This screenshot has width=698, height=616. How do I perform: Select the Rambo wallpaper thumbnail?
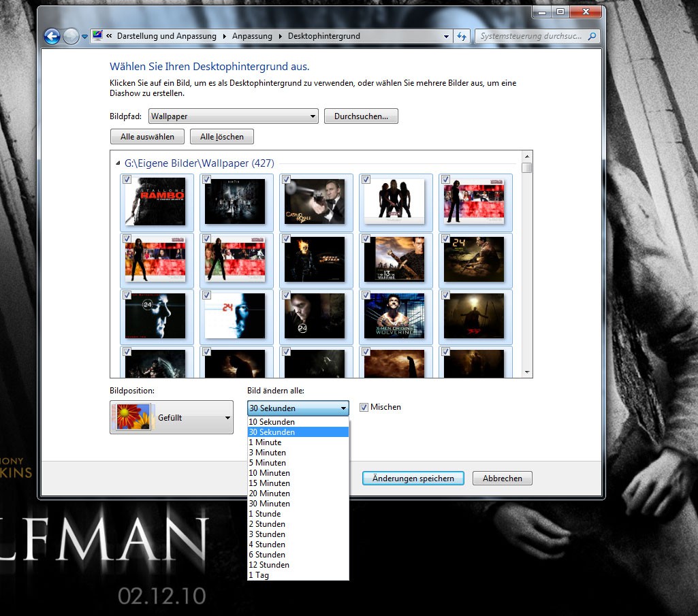155,201
